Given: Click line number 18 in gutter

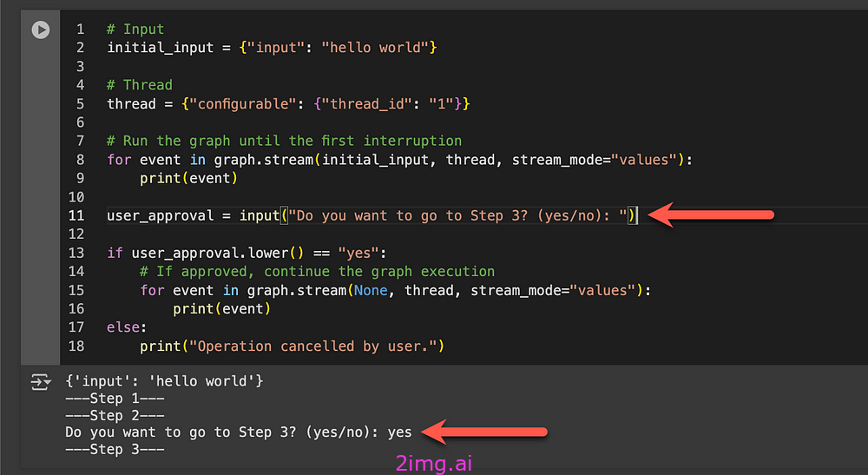Looking at the screenshot, I should 76,346.
